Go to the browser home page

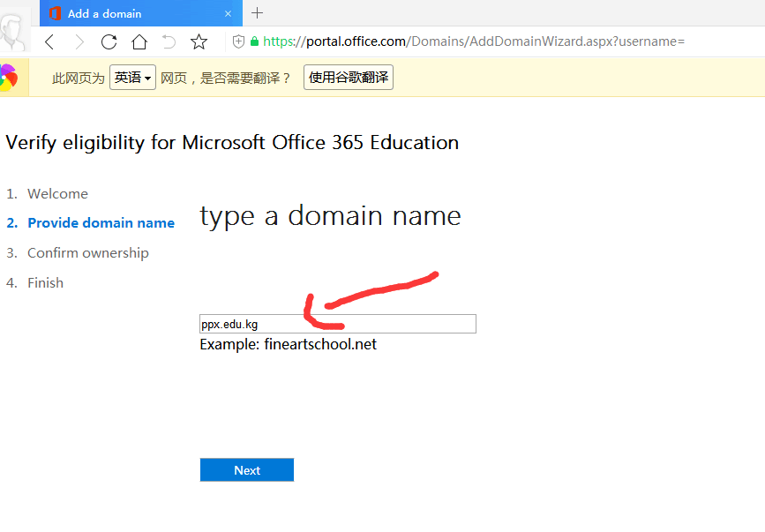(x=139, y=41)
